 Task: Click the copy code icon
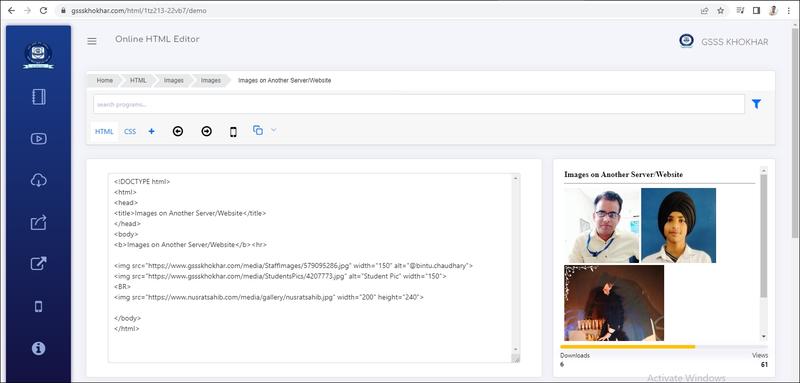(x=258, y=130)
